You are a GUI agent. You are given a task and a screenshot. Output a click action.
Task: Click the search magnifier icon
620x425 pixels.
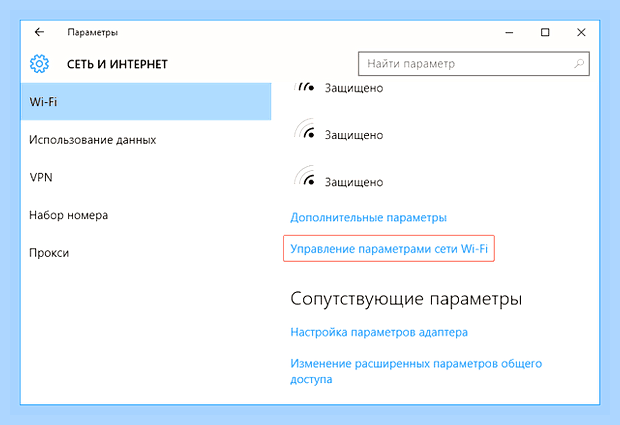579,63
